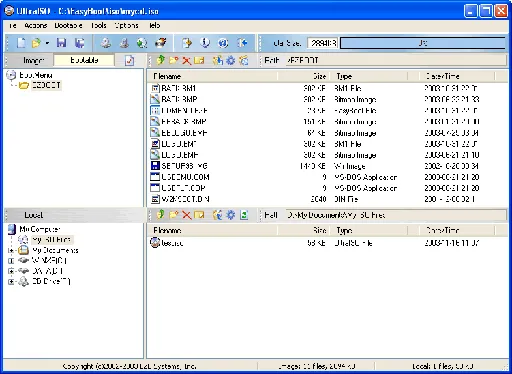
Task: Click the blue capacity usage bar
Action: 423,43
